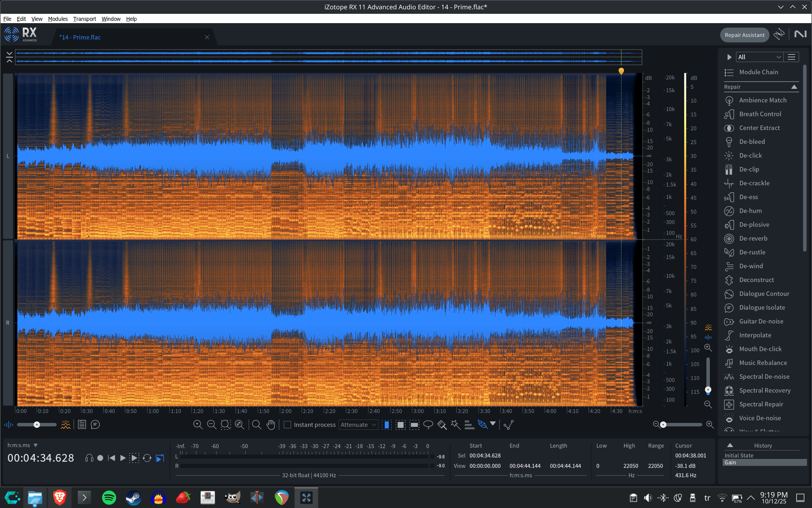Image resolution: width=812 pixels, height=508 pixels.
Task: Show the markers and regions list
Action: (x=82, y=425)
